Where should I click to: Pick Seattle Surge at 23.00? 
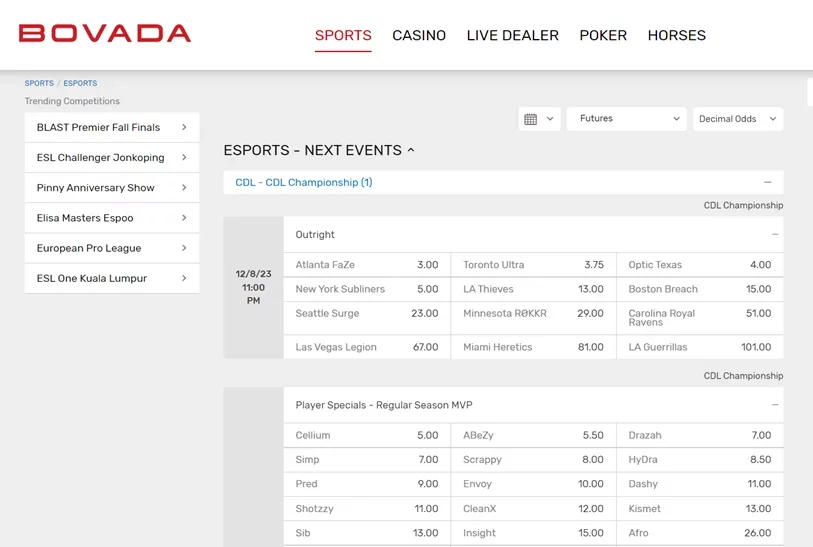coord(367,318)
